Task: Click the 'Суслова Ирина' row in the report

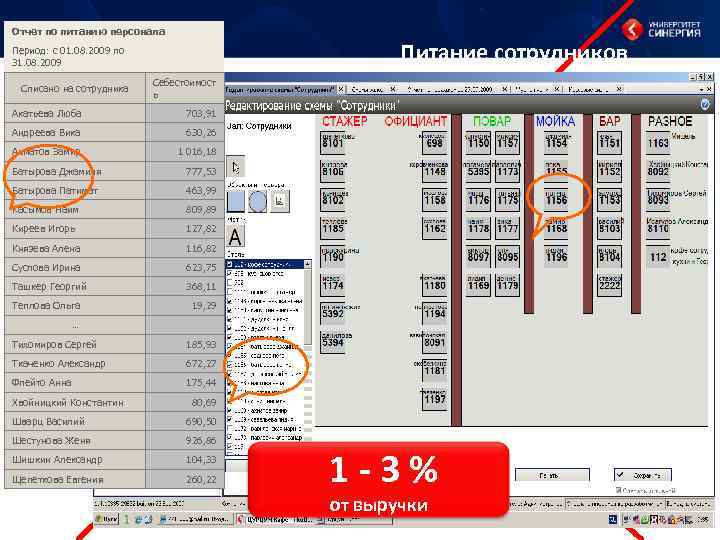Action: (x=114, y=267)
